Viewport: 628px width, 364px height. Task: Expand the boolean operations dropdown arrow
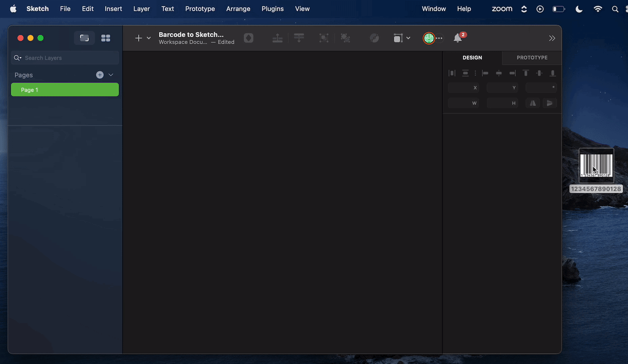408,38
